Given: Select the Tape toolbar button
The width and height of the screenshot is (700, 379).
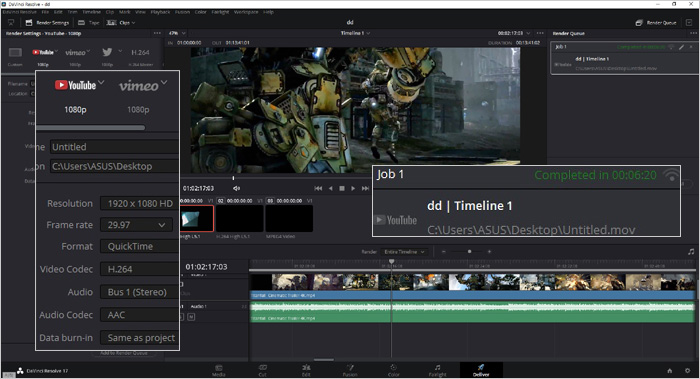Looking at the screenshot, I should coord(89,22).
